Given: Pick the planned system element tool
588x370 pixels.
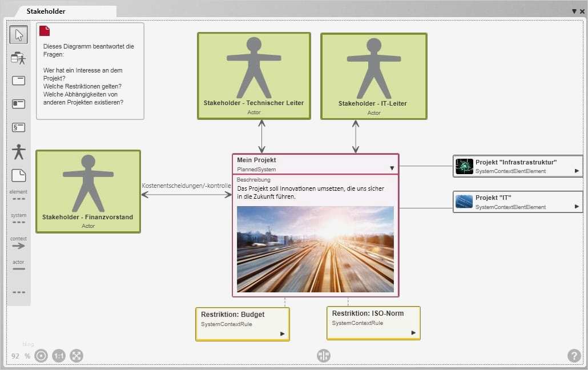Looking at the screenshot, I should [x=18, y=81].
